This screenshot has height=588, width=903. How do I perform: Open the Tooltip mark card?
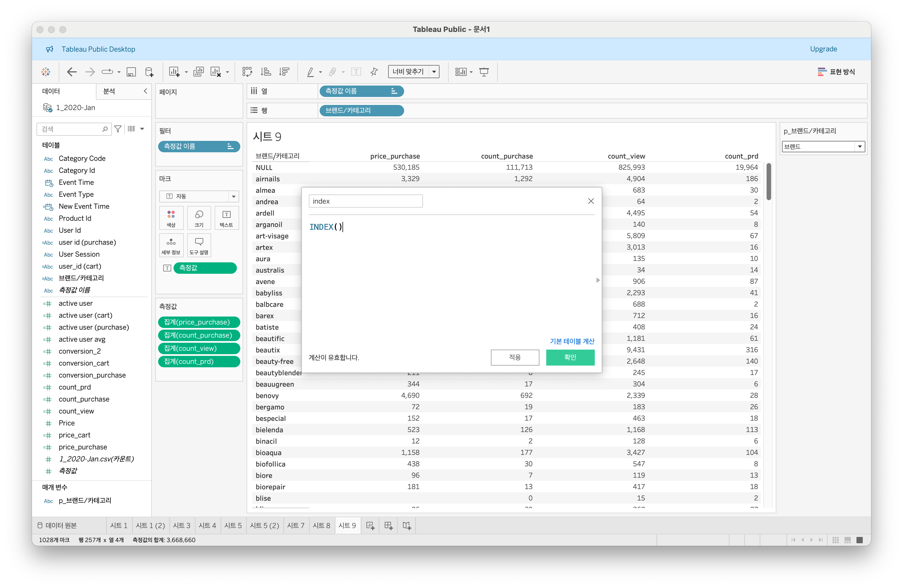[x=199, y=245]
